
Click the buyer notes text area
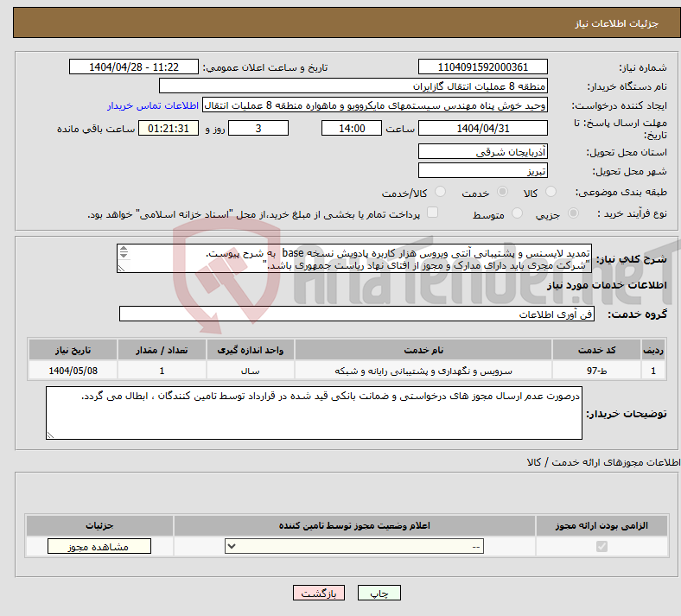tap(314, 413)
